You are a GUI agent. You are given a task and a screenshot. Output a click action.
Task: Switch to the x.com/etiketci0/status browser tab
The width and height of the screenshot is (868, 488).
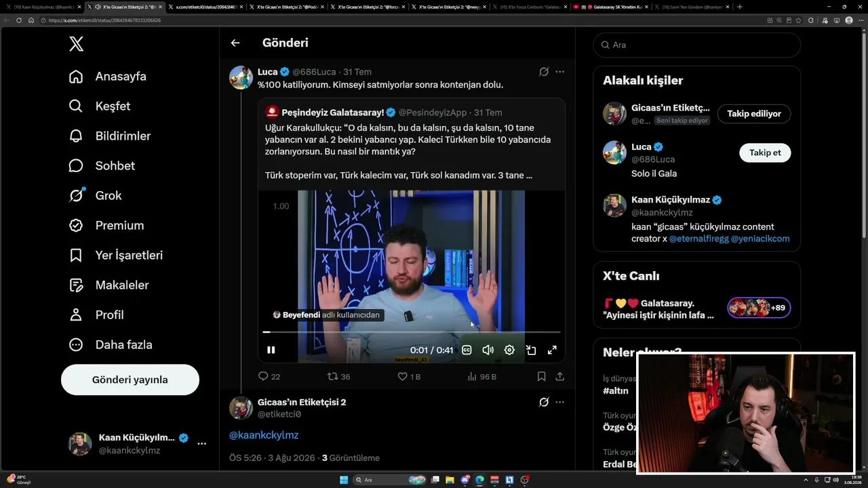(206, 7)
